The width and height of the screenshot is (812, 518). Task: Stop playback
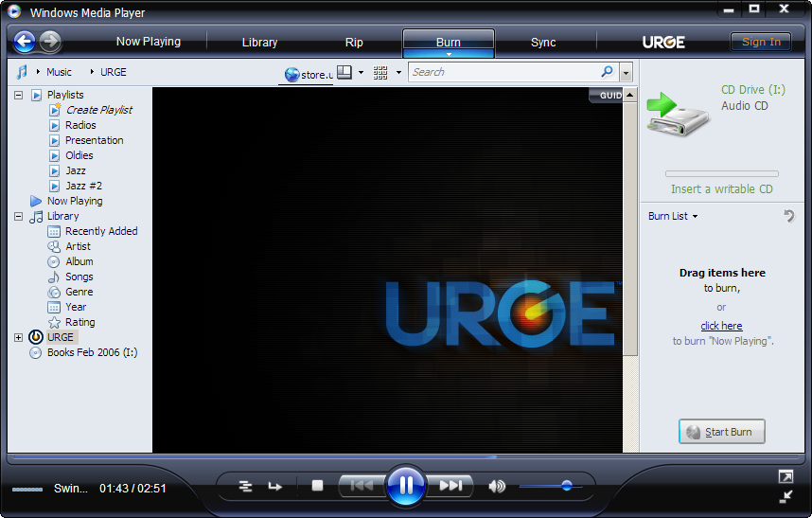point(317,486)
